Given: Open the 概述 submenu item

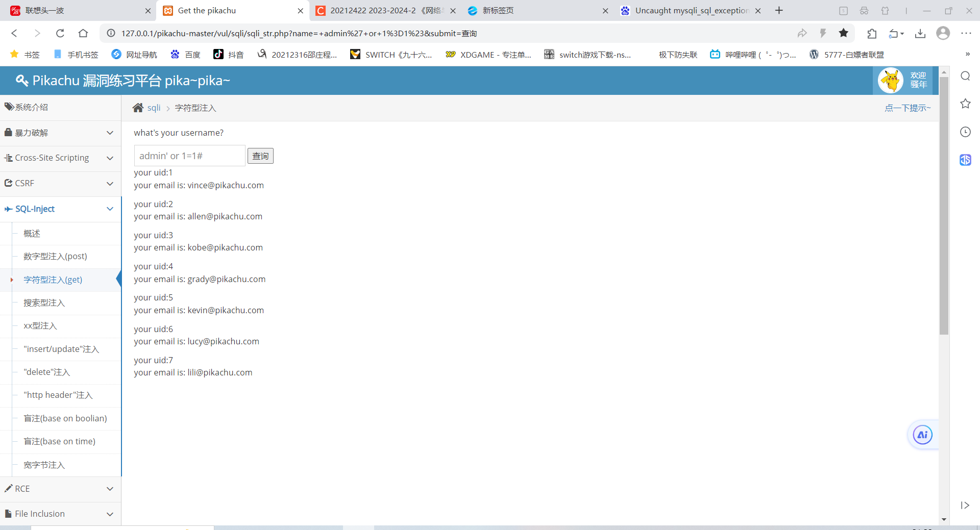Looking at the screenshot, I should [32, 233].
